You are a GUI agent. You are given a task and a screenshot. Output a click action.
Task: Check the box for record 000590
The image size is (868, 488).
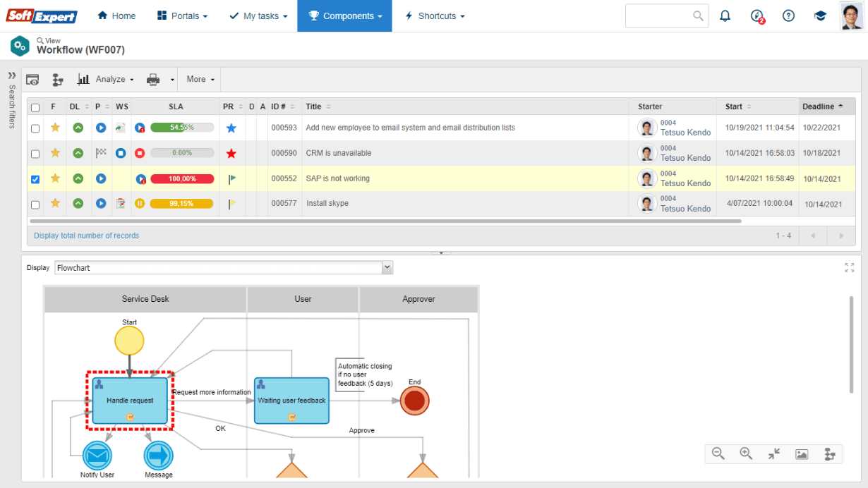coord(35,153)
